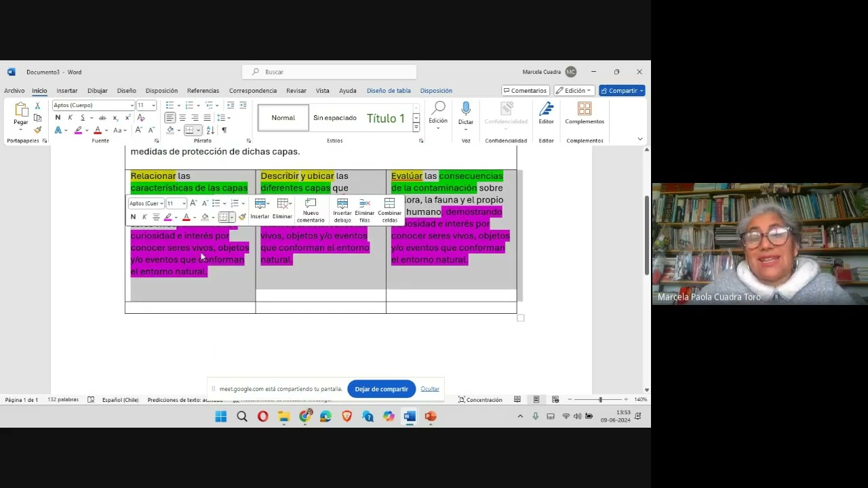
Task: Click the Ocultar link in sharing bar
Action: [430, 389]
